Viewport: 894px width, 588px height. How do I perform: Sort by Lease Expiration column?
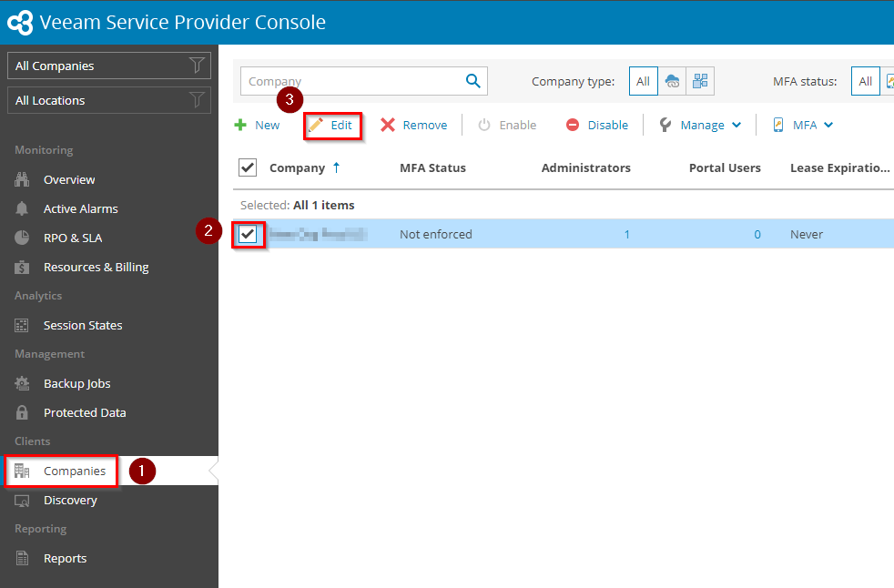tap(840, 167)
